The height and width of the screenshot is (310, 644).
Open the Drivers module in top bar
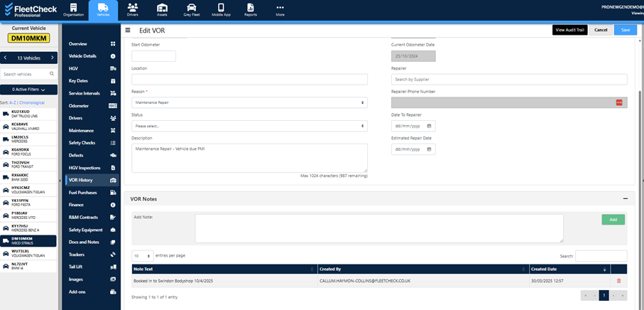point(133,9)
